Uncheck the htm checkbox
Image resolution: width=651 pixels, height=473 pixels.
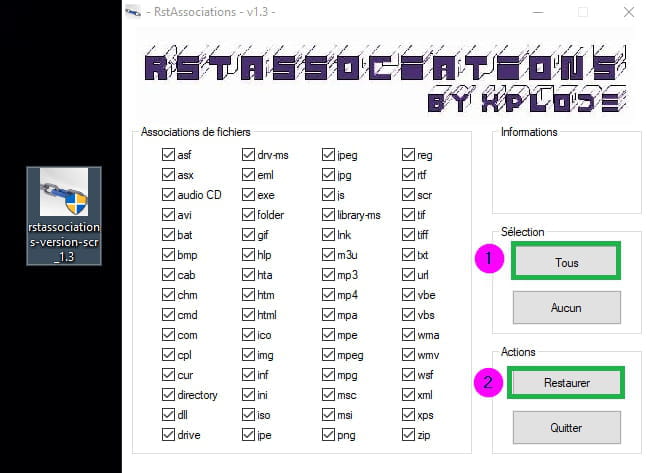pos(248,294)
